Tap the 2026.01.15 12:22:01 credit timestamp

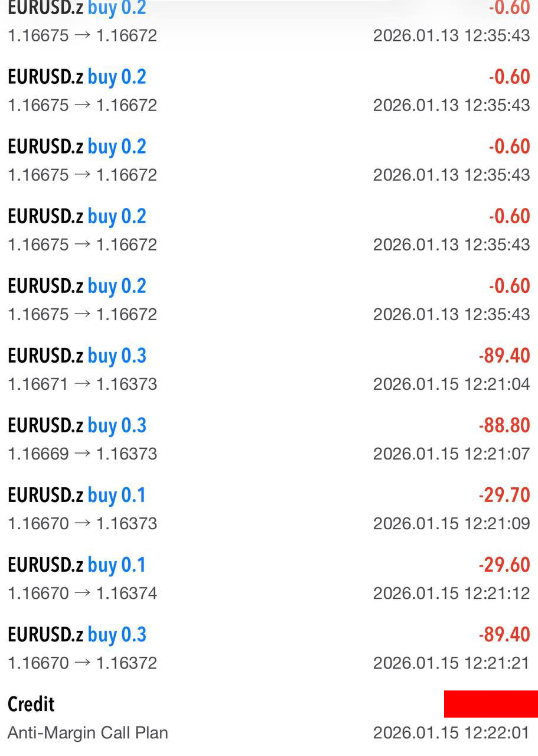(x=451, y=732)
